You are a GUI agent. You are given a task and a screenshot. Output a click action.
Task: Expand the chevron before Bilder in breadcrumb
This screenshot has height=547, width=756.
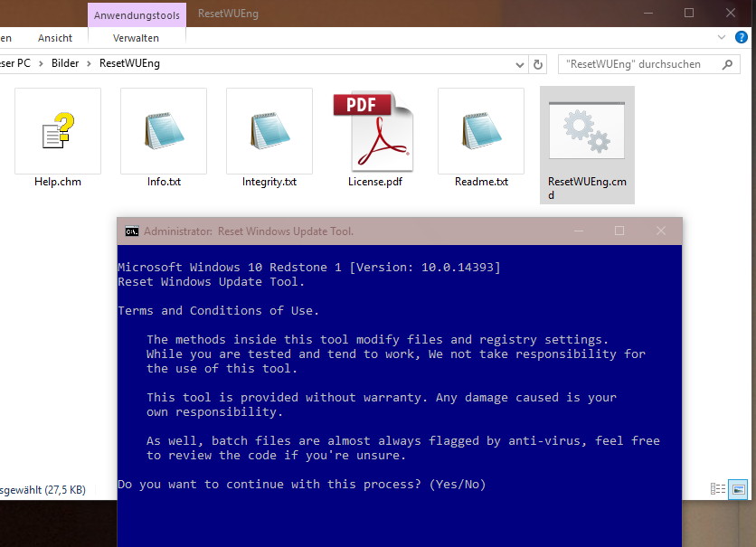click(41, 63)
